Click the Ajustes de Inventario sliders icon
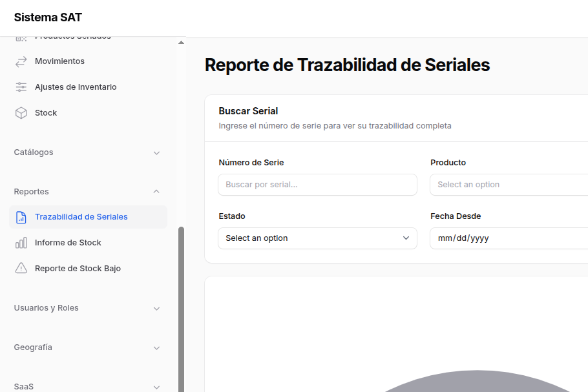Image resolution: width=588 pixels, height=392 pixels. coord(21,87)
